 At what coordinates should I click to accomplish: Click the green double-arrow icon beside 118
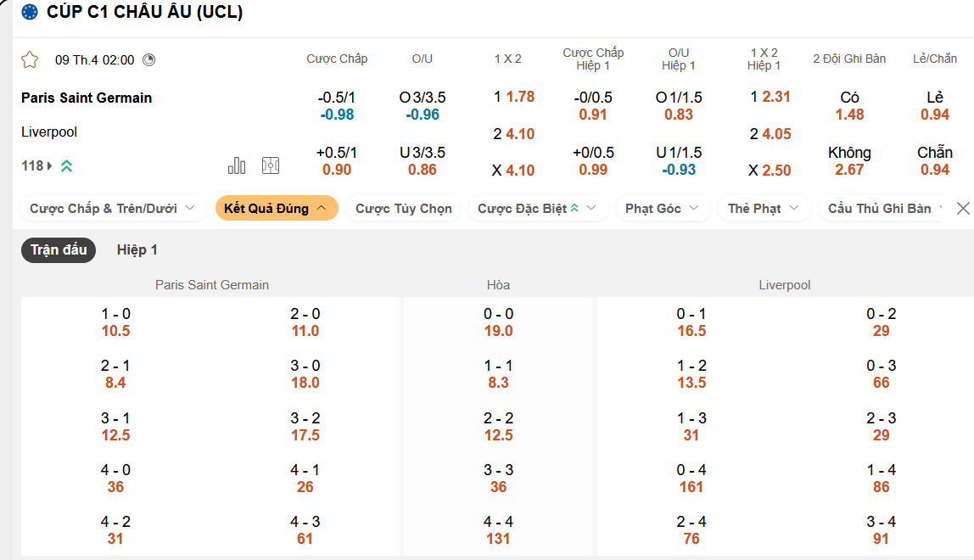tap(66, 166)
